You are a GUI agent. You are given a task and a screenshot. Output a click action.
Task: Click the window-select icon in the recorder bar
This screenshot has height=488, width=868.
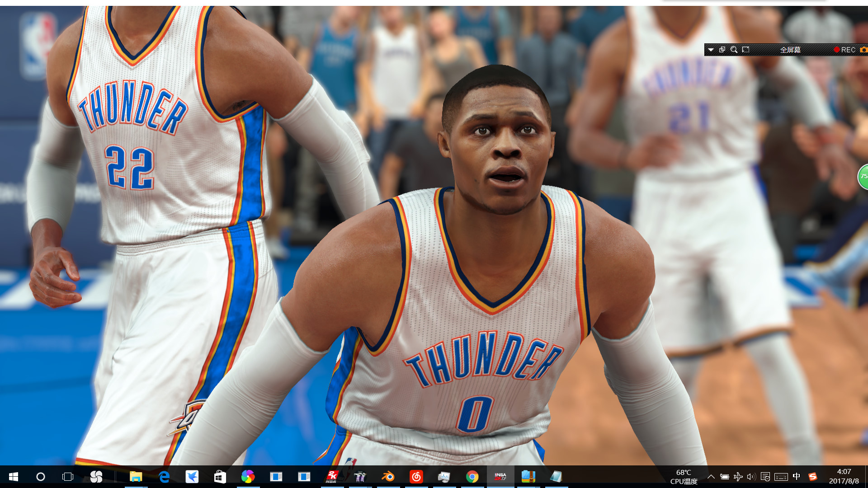coord(722,50)
